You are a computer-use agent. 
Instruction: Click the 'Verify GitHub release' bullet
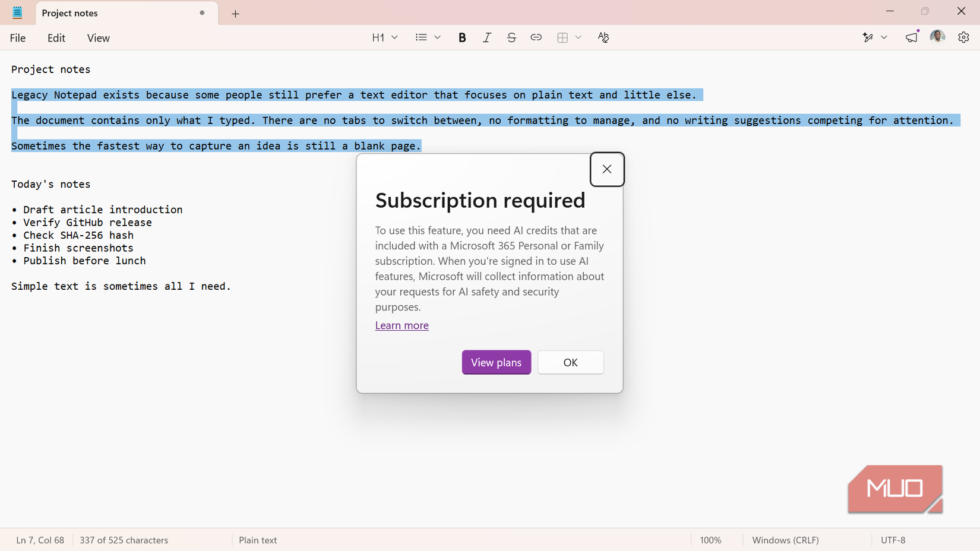81,223
